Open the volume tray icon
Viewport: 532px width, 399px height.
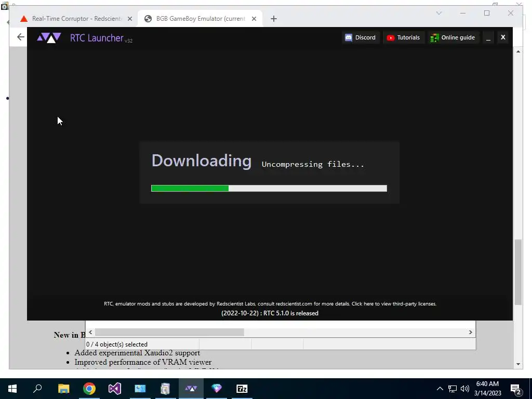click(x=465, y=389)
